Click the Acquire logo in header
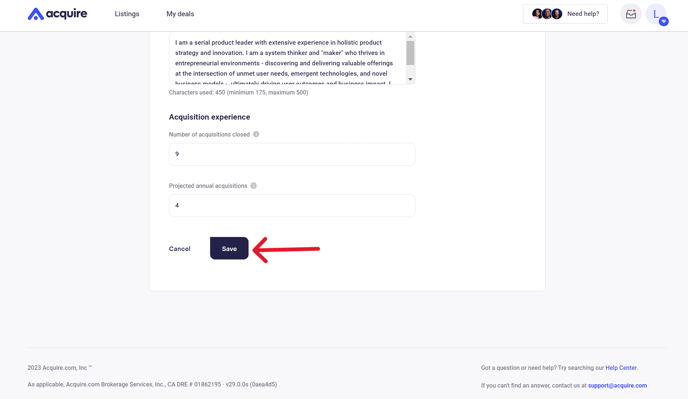 tap(57, 14)
